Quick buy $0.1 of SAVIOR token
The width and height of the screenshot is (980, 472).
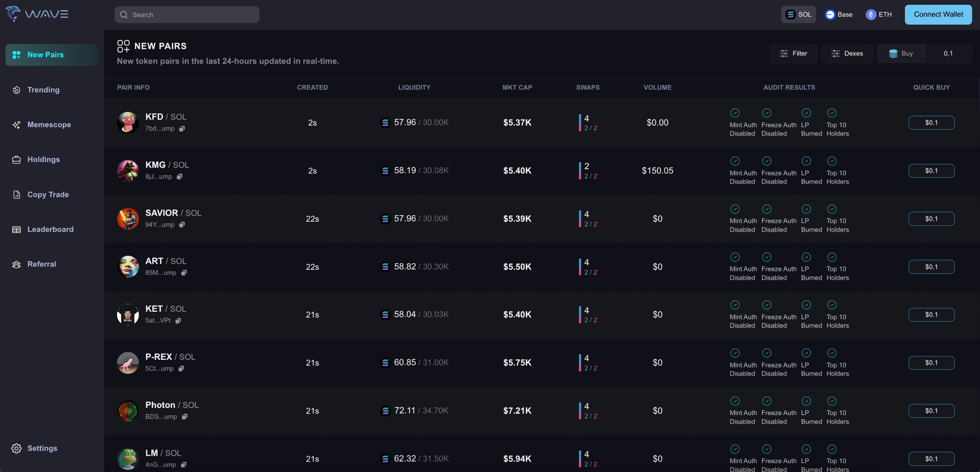coord(931,219)
